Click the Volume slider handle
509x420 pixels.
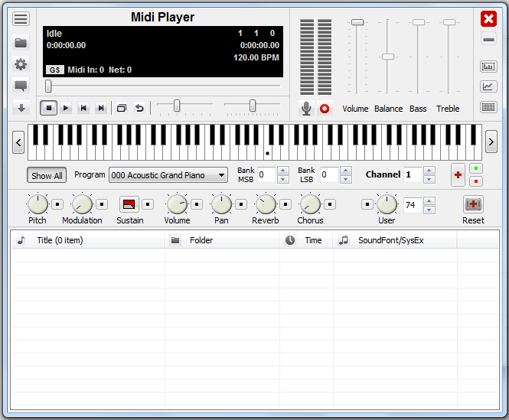tap(357, 23)
